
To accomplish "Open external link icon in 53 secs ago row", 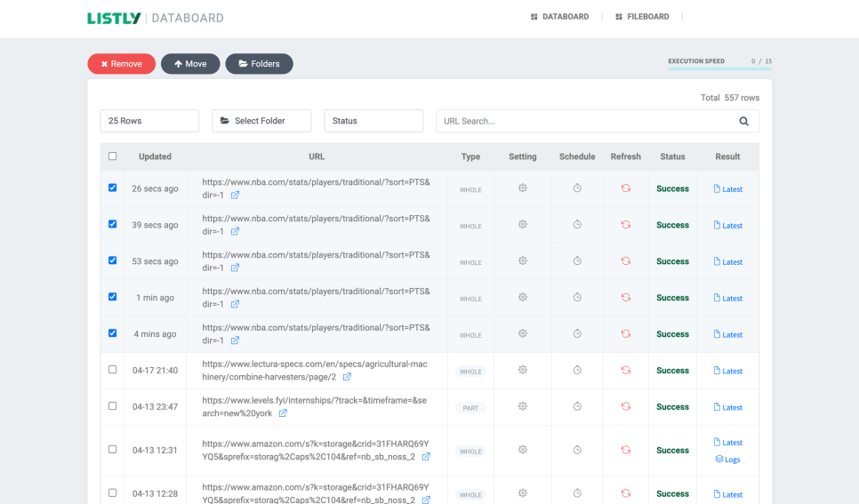I will (235, 268).
